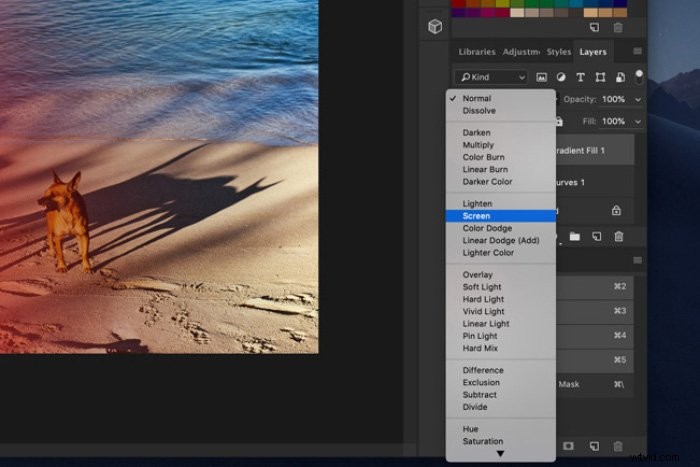Open the Opacity slider arrow
This screenshot has height=467, width=700.
pos(638,100)
